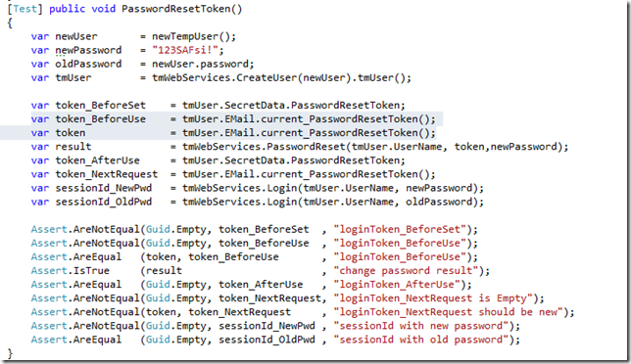The image size is (631, 364).
Task: Click the closing brace of the method
Action: click(x=10, y=354)
